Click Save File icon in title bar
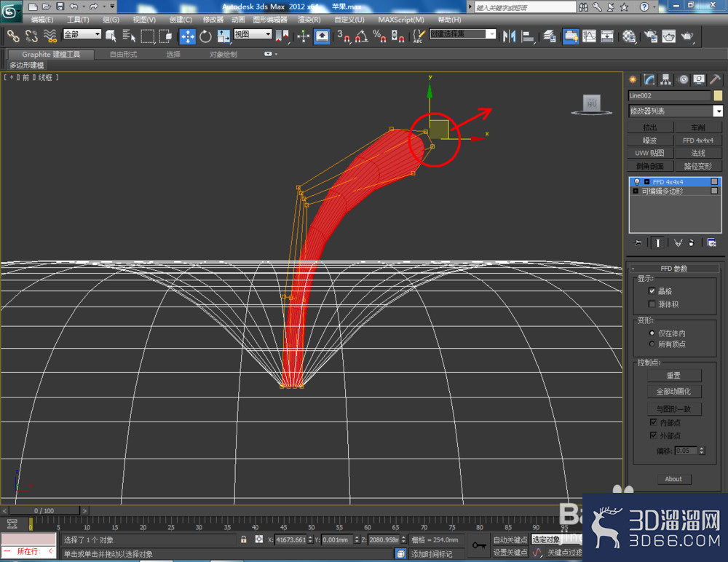The width and height of the screenshot is (728, 562). (x=60, y=7)
